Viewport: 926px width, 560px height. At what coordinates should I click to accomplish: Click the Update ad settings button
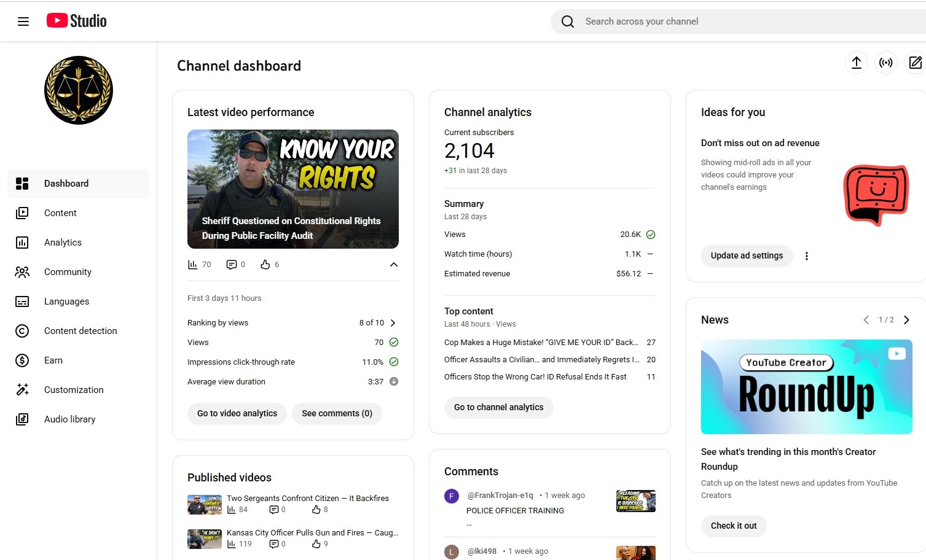click(747, 255)
